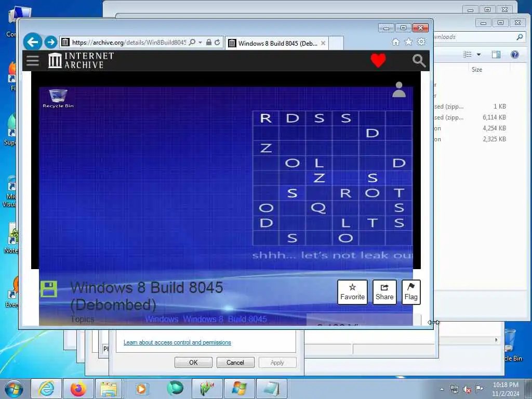Refresh the page in Internet Explorer
The height and width of the screenshot is (399, 532).
click(218, 43)
